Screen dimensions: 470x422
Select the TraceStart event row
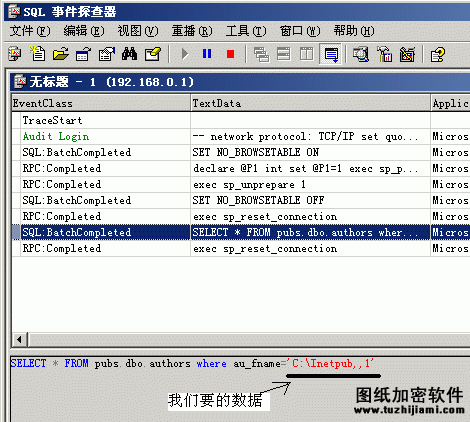(241, 120)
